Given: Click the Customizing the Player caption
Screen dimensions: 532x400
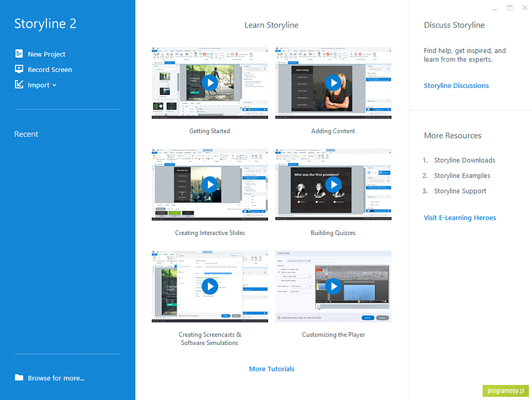Looking at the screenshot, I should (x=334, y=335).
